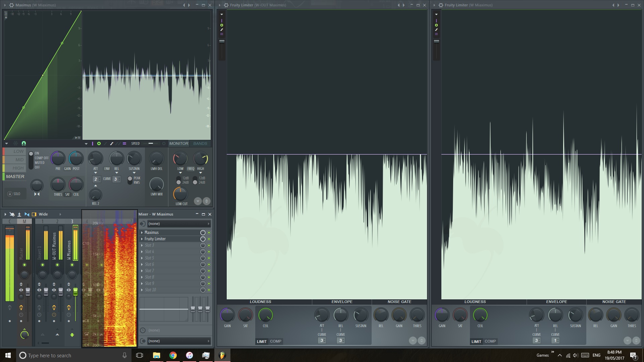Image resolution: width=644 pixels, height=362 pixels.
Task: Expand the Fruity Limiter slot arrow
Action: coord(142,239)
